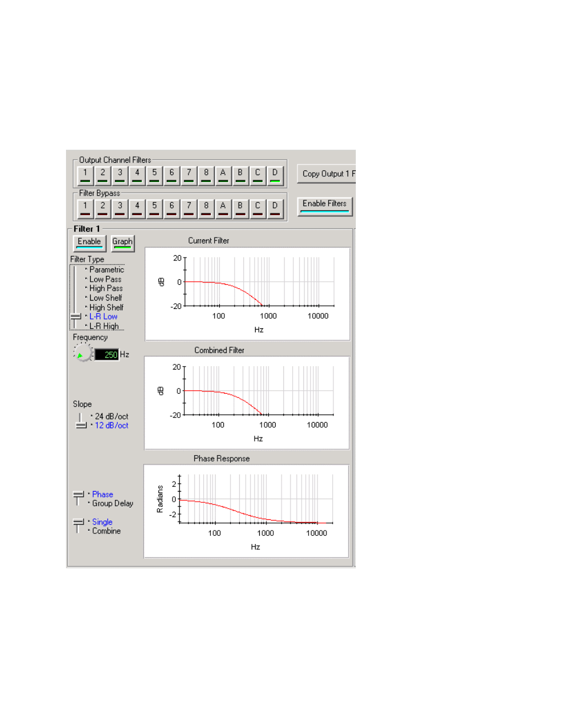Click the Filter 1 Enable button

89,243
